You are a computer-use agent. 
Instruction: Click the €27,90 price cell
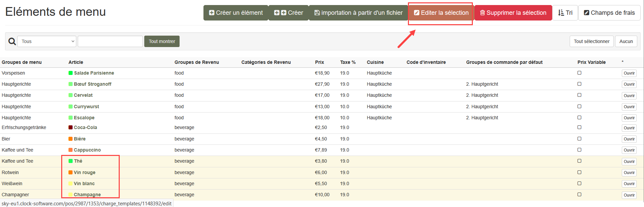[x=322, y=84]
